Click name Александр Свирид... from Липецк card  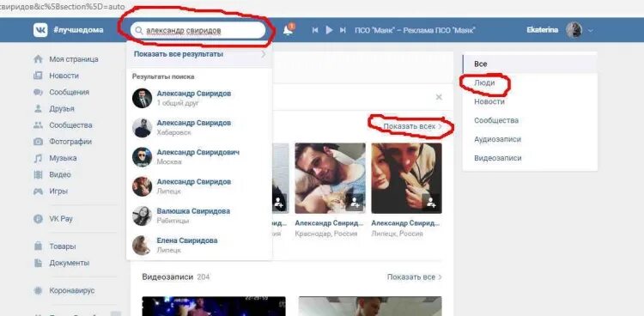[x=405, y=223]
